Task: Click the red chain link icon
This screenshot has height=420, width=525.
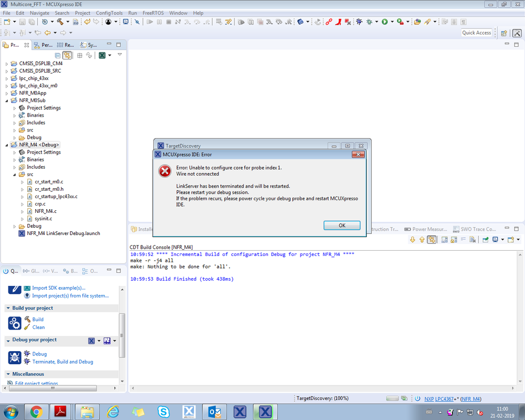Action: tap(329, 22)
